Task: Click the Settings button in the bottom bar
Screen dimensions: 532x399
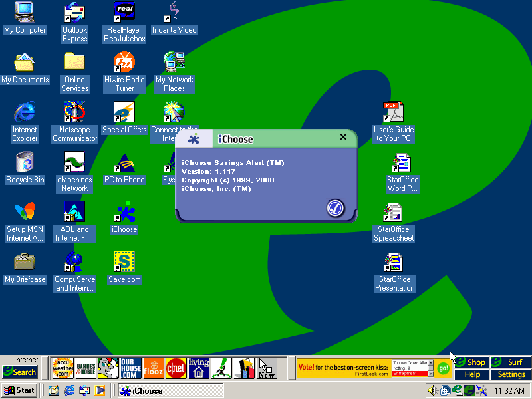Action: pyautogui.click(x=511, y=374)
